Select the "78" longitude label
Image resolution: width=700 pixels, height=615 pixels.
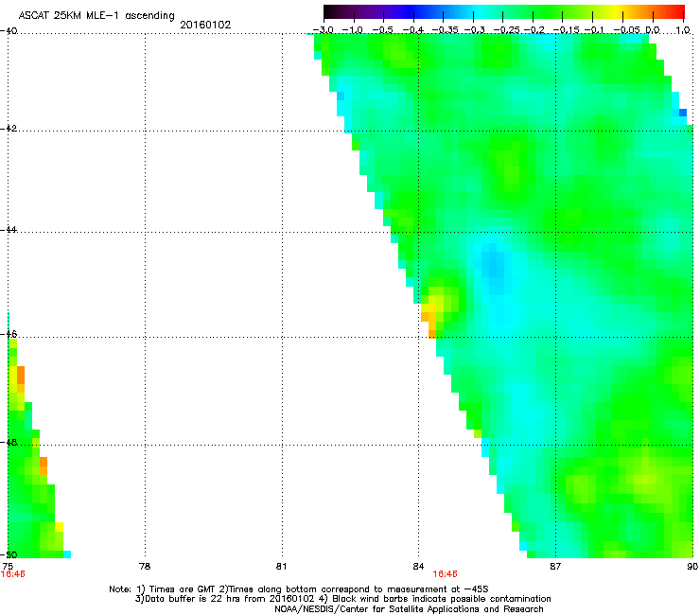tap(145, 567)
